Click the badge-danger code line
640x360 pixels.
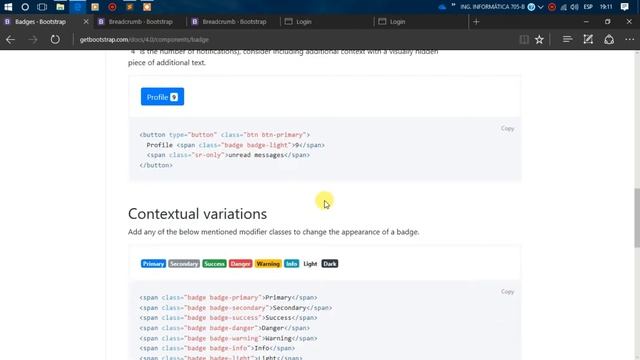(224, 328)
